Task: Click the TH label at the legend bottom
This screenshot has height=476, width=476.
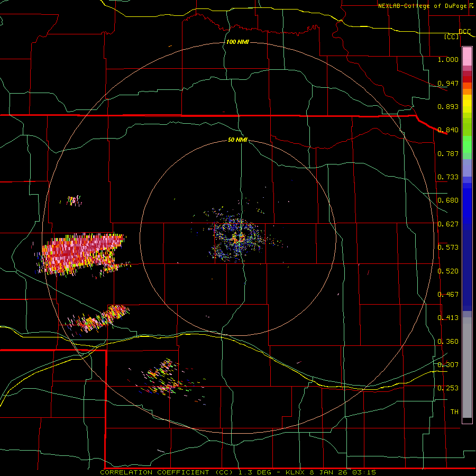Action: pos(454,412)
